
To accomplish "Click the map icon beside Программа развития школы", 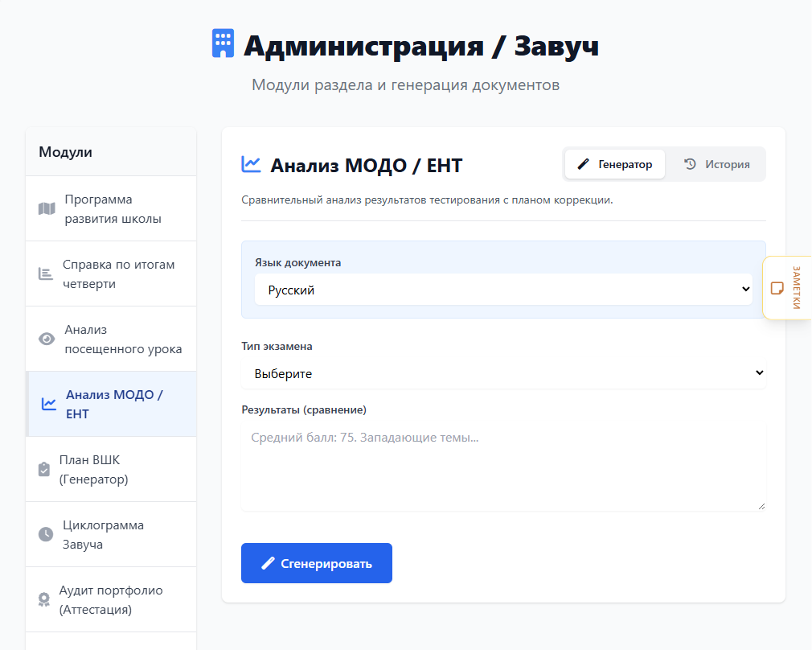I will click(47, 209).
